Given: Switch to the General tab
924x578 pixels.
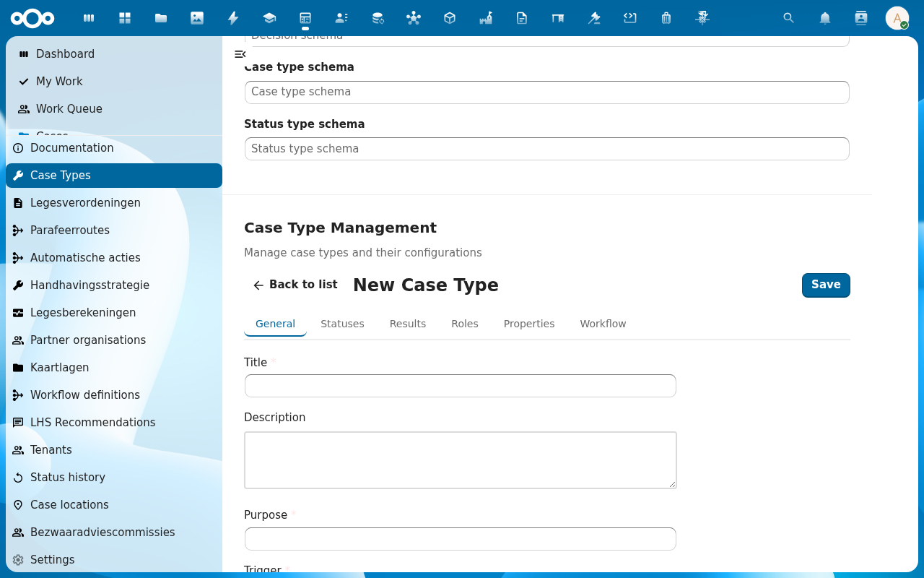Looking at the screenshot, I should click(275, 324).
